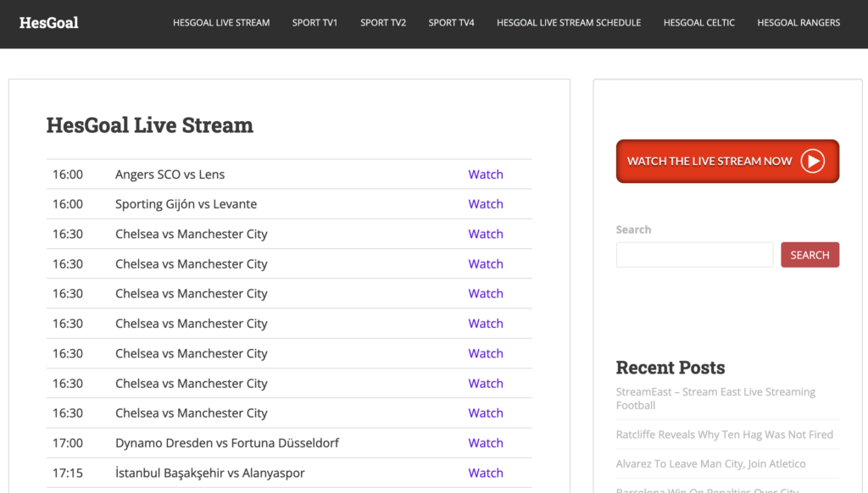Viewport: 868px width, 493px height.
Task: Watch Sporting Gijón vs Levante stream
Action: [x=486, y=204]
